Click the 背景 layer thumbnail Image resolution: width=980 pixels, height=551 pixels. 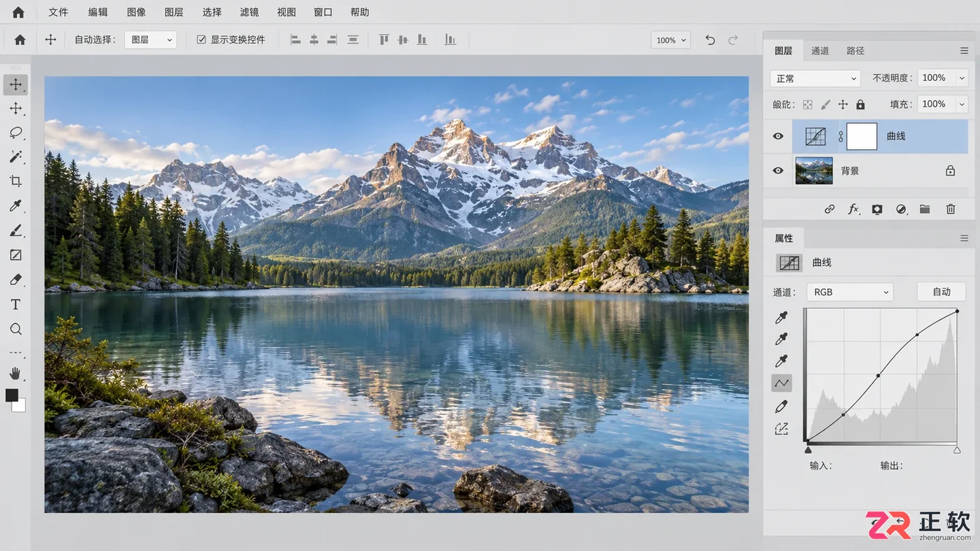[x=814, y=171]
